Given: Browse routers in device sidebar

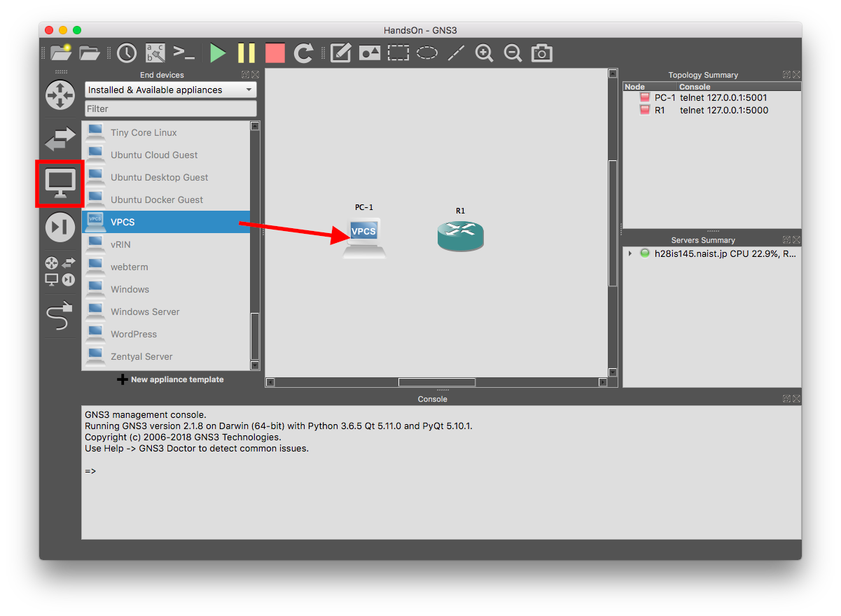Looking at the screenshot, I should click(60, 95).
